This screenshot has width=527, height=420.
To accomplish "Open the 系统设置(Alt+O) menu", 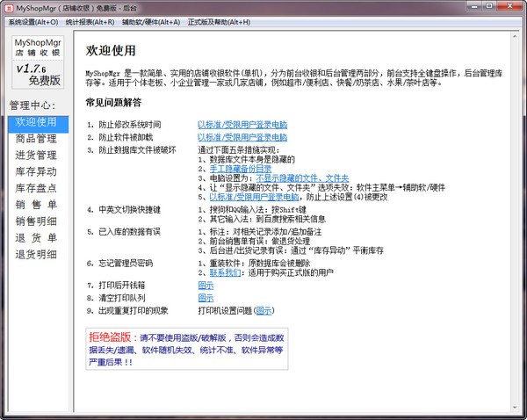I will [32, 20].
